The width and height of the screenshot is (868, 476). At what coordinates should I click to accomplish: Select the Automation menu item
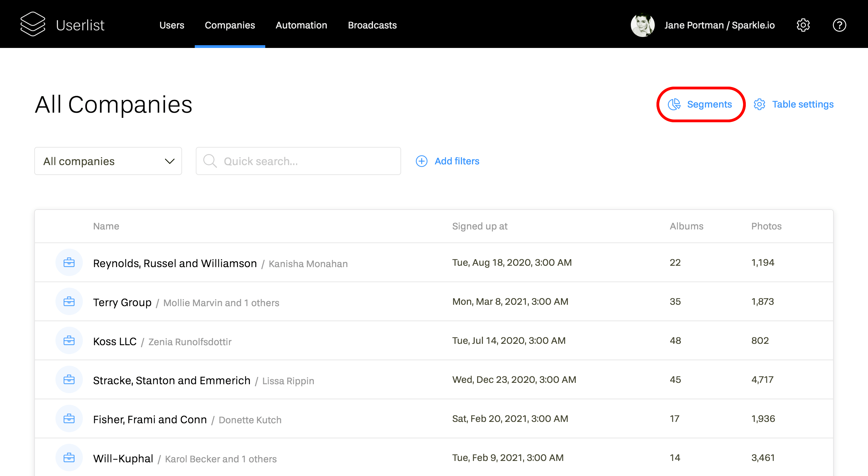(301, 25)
